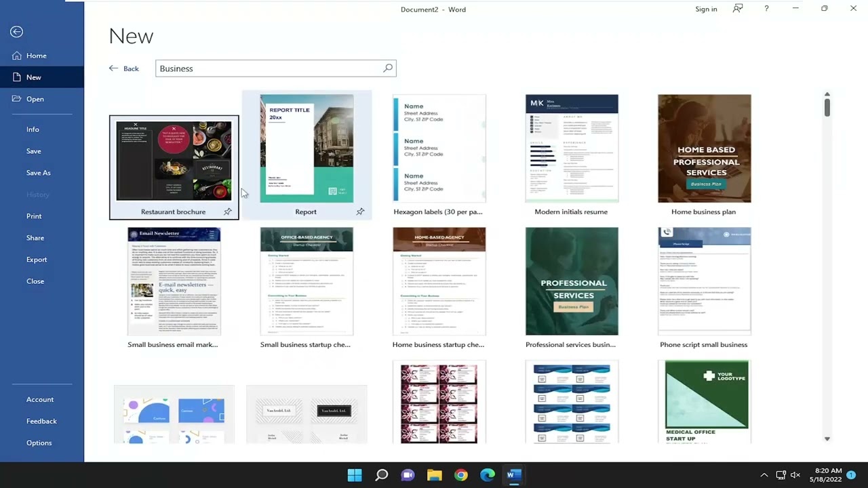Click the Back button beside the search box
868x488 pixels.
click(123, 68)
